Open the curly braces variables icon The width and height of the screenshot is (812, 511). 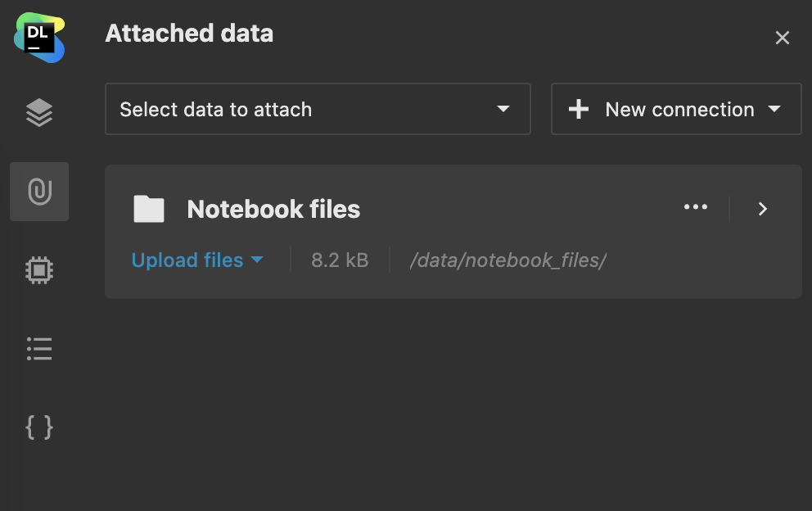pyautogui.click(x=39, y=427)
